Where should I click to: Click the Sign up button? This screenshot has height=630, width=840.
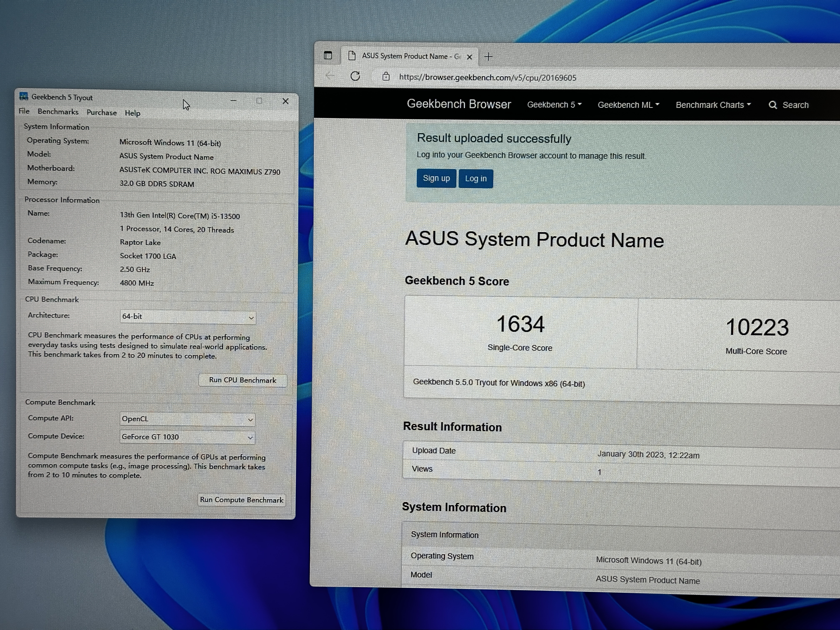click(436, 178)
